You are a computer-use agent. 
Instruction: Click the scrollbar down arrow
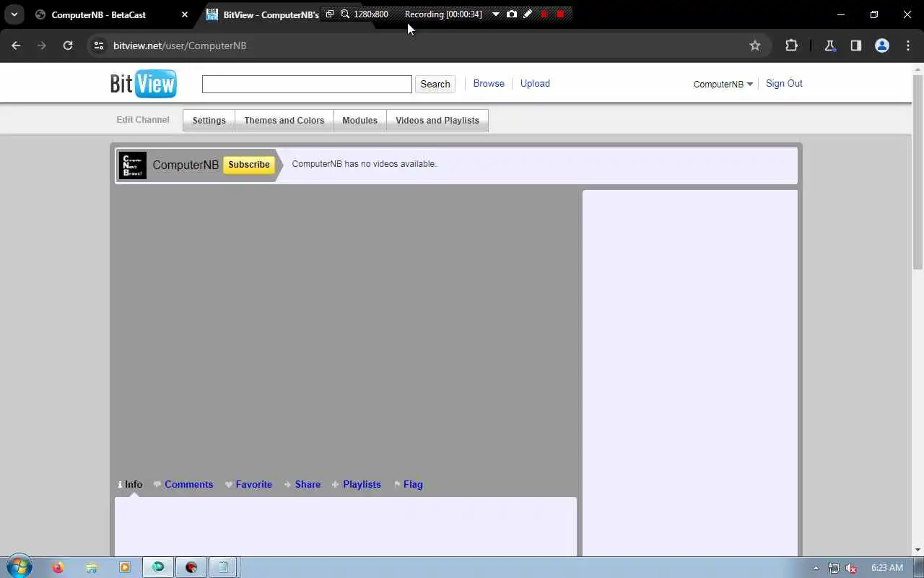coord(918,551)
